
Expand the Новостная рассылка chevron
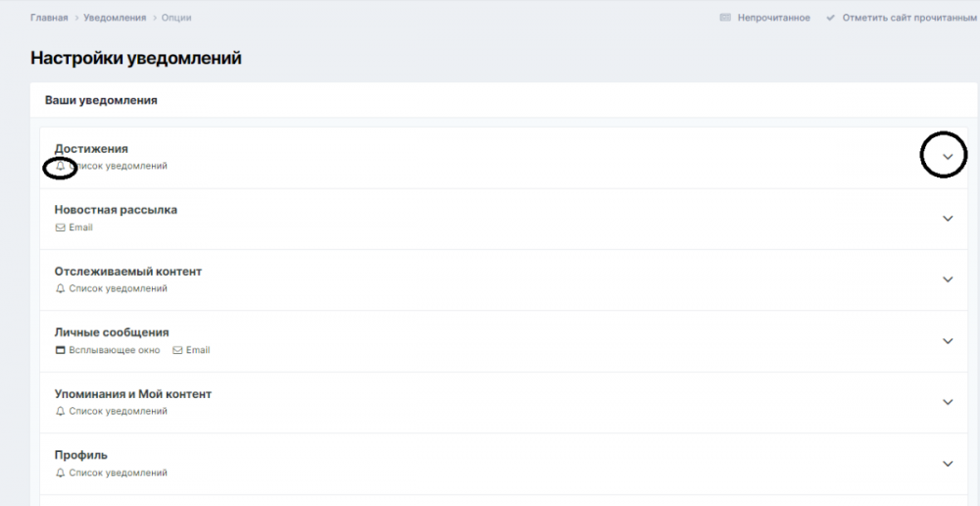(x=948, y=219)
